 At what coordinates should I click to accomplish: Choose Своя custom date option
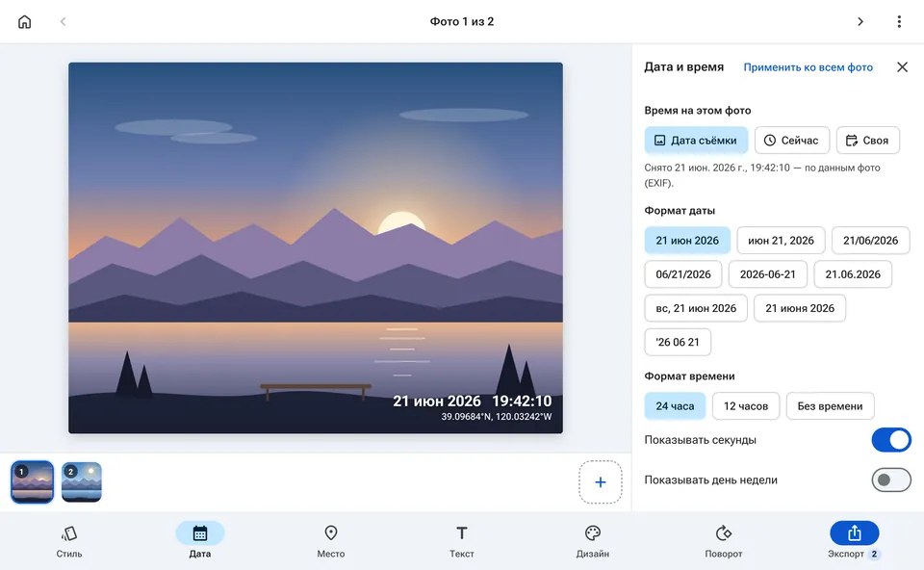[x=867, y=141]
